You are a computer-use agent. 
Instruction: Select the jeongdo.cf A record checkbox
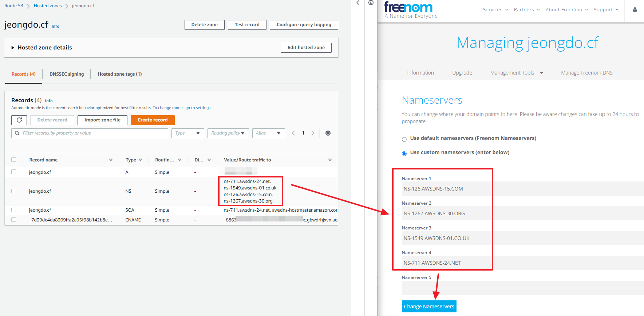pos(14,172)
